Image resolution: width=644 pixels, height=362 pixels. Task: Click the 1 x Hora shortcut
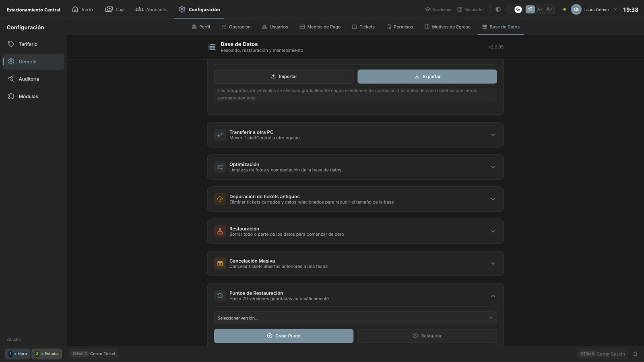click(18, 354)
